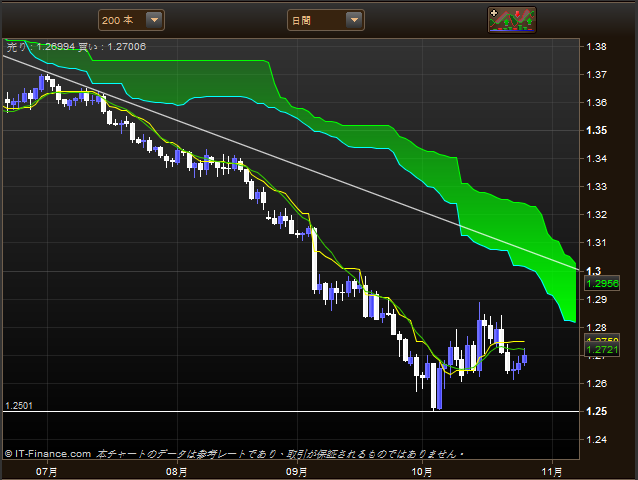This screenshot has height=480, width=638.
Task: Click the 1.29 price axis label
Action: pos(596,299)
